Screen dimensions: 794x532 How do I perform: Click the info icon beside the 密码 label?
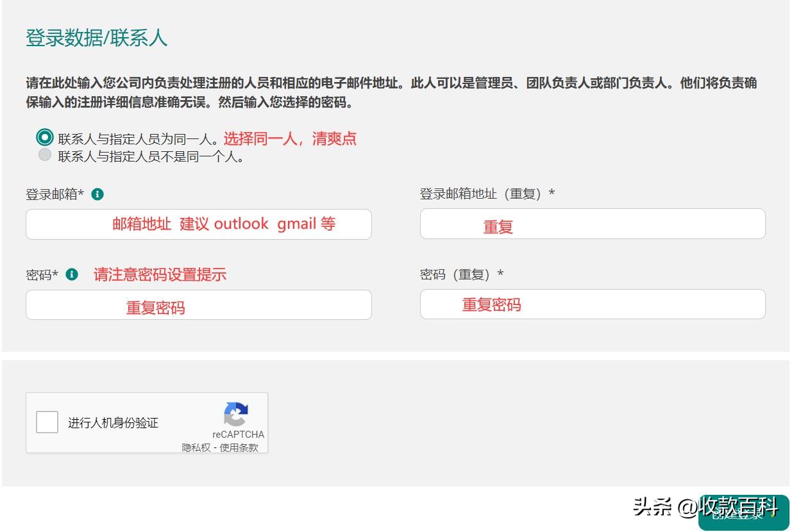(71, 274)
